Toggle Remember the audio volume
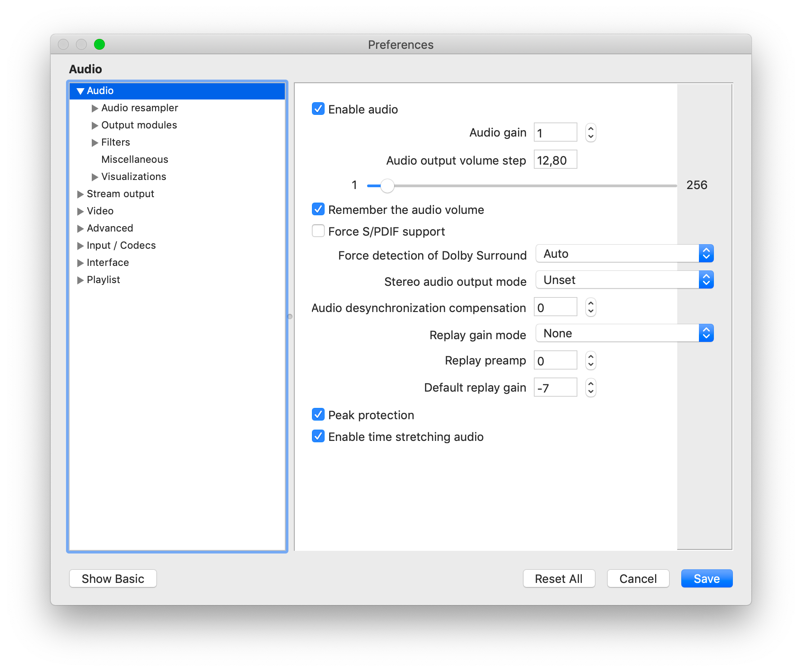Screen dimensions: 802x672 (x=318, y=209)
